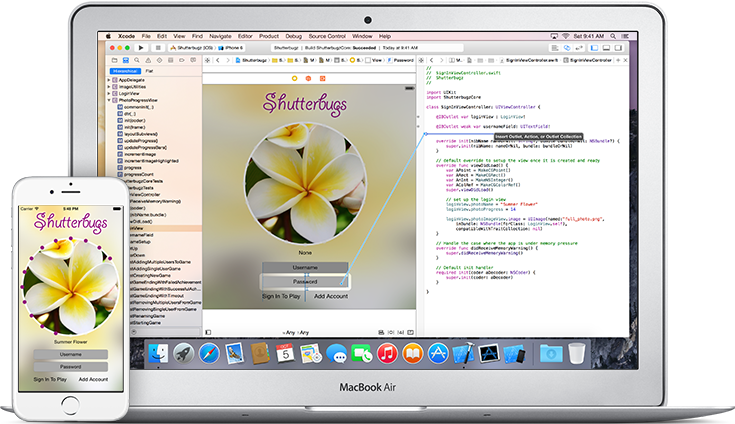Switch to the Assistant editor icon
The height and width of the screenshot is (424, 735).
click(x=567, y=47)
